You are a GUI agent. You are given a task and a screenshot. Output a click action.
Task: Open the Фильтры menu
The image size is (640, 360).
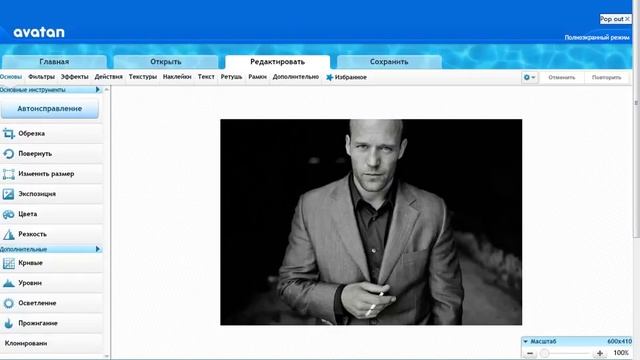pyautogui.click(x=41, y=77)
